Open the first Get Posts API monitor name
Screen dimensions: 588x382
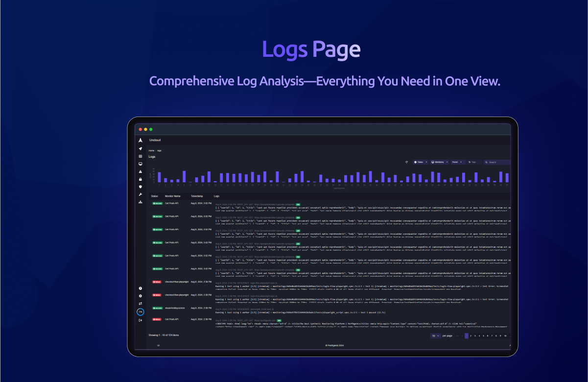[172, 203]
